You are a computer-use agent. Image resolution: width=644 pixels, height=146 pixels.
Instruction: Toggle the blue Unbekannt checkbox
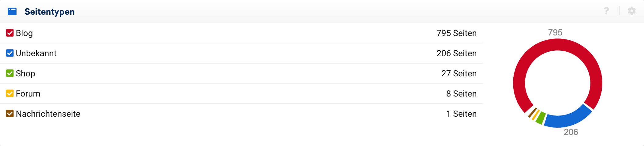10,53
